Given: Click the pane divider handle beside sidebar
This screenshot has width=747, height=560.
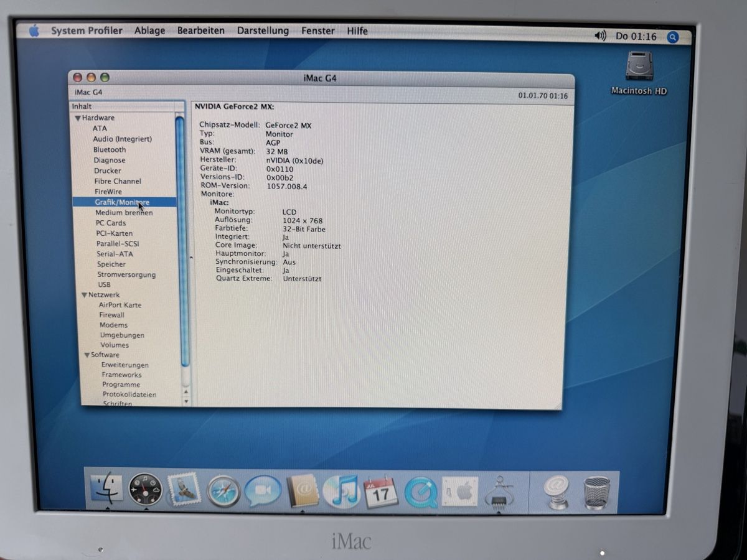Looking at the screenshot, I should (x=191, y=256).
